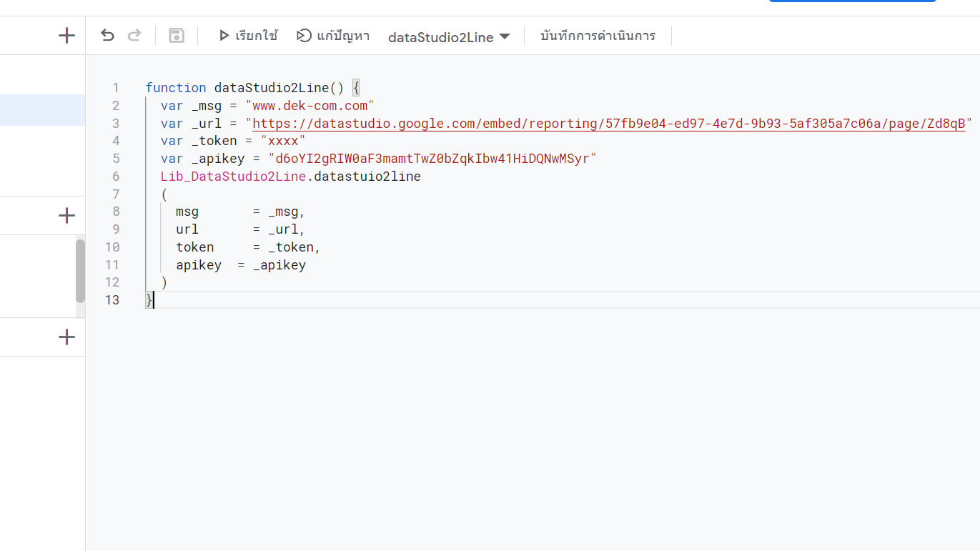The width and height of the screenshot is (980, 551).
Task: Click the url parameter on line 9
Action: [x=187, y=229]
